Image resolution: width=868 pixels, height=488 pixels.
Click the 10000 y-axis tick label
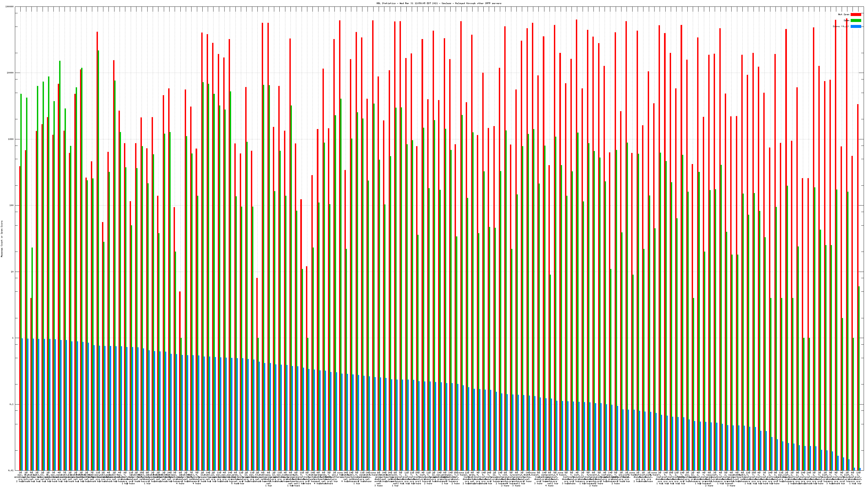click(x=10, y=73)
